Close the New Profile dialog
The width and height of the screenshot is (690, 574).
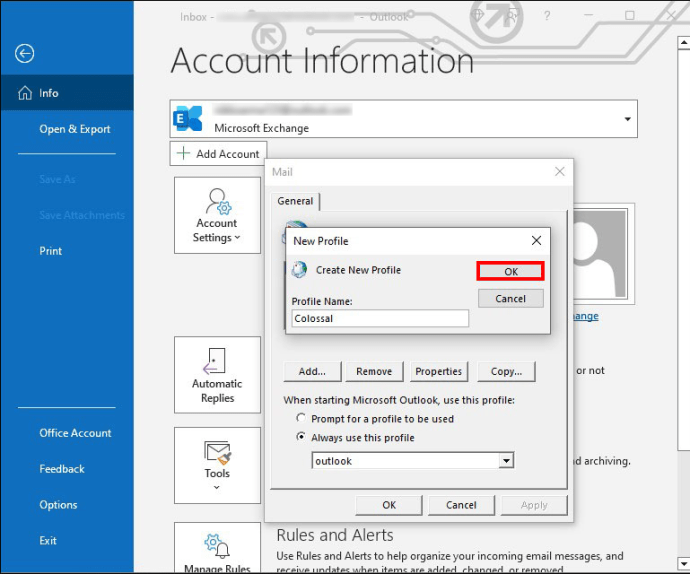click(536, 241)
